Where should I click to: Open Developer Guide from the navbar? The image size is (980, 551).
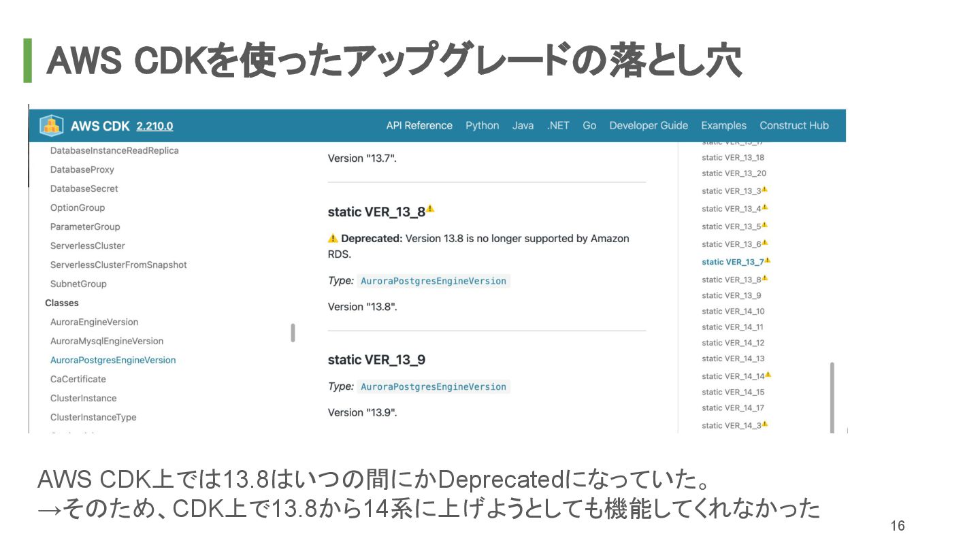[649, 125]
